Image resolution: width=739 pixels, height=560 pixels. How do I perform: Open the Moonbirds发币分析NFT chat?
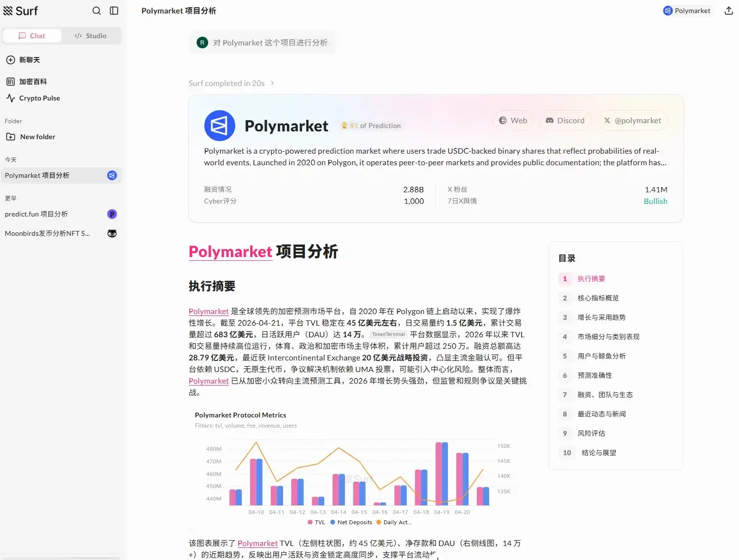click(x=61, y=233)
